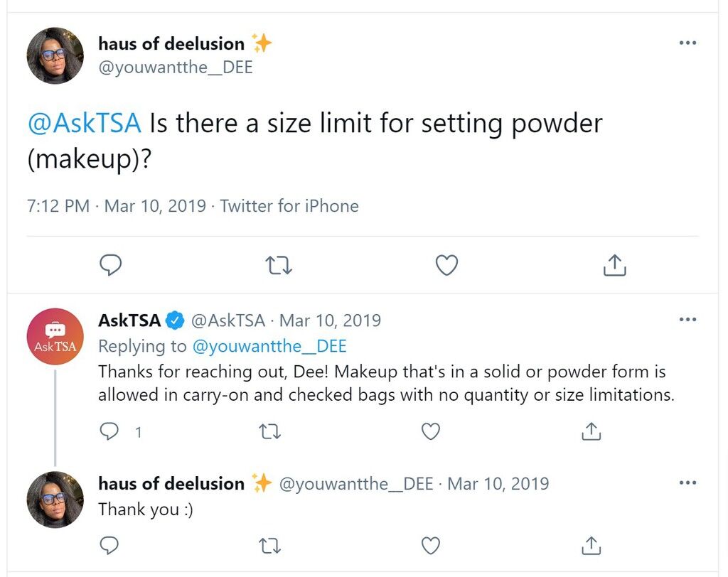
Task: Like the main tweet about setting powder
Action: click(446, 265)
